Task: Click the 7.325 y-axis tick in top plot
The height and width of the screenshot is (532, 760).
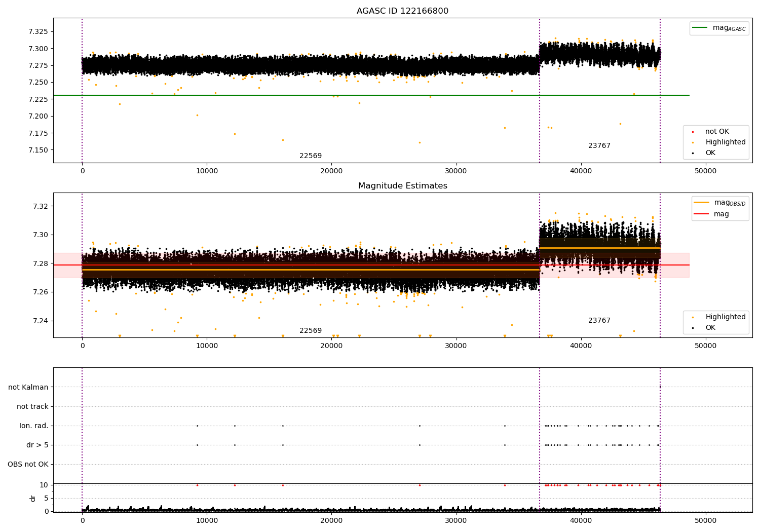Action: [39, 32]
